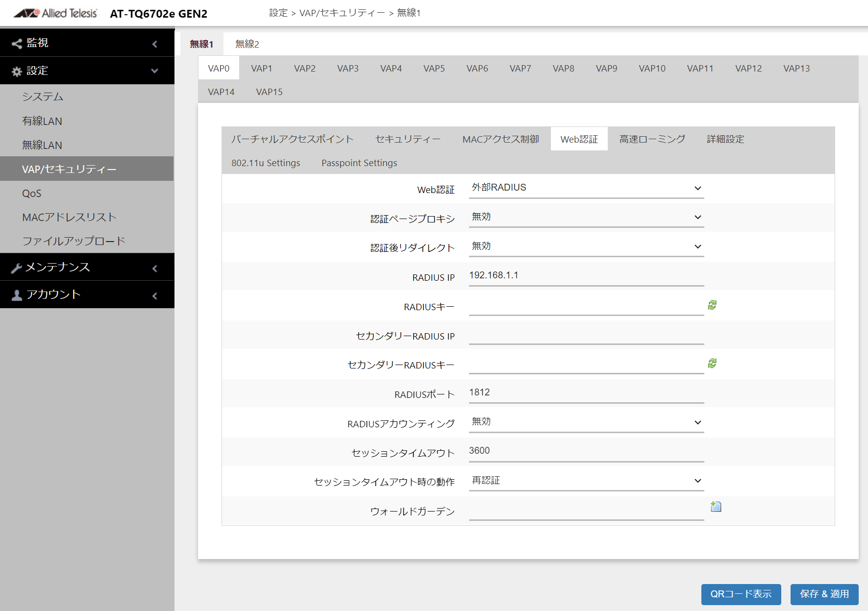Screen dimensions: 868x611
Task: Click the セカンダリーRADIUS IP input field
Action: click(x=586, y=335)
